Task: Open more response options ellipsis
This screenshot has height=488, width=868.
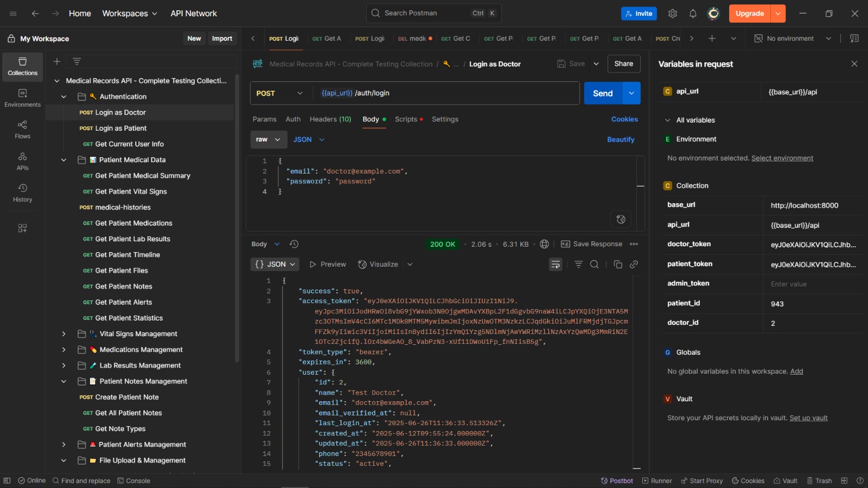Action: coord(634,244)
